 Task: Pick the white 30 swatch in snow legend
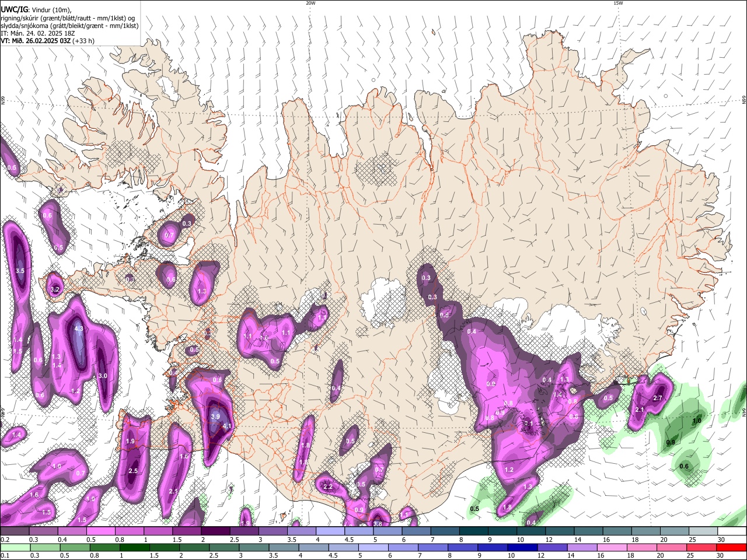coord(731,531)
